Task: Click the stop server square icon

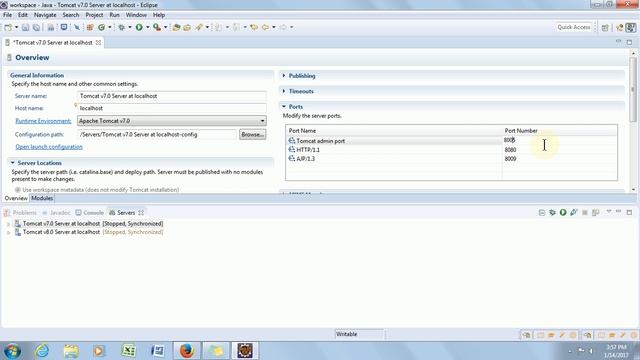Action: tap(584, 212)
